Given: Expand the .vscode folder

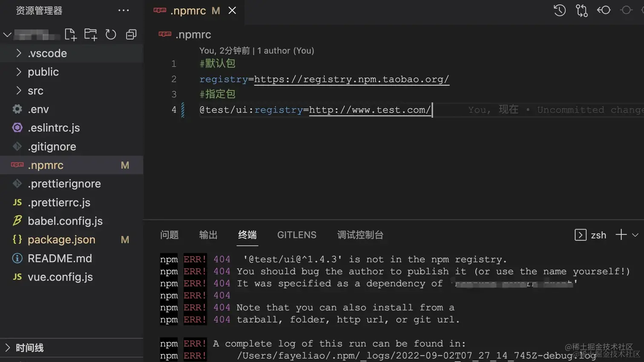Looking at the screenshot, I should pyautogui.click(x=72, y=53).
